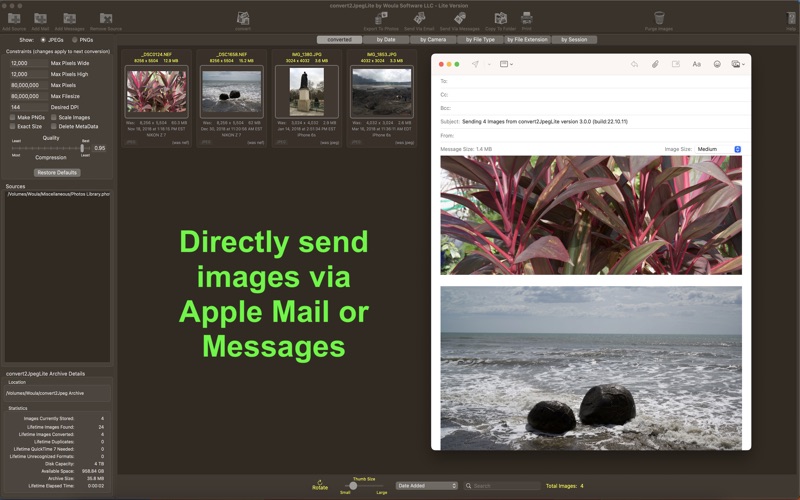
Task: Switch to the by File Extension tab
Action: pos(527,39)
